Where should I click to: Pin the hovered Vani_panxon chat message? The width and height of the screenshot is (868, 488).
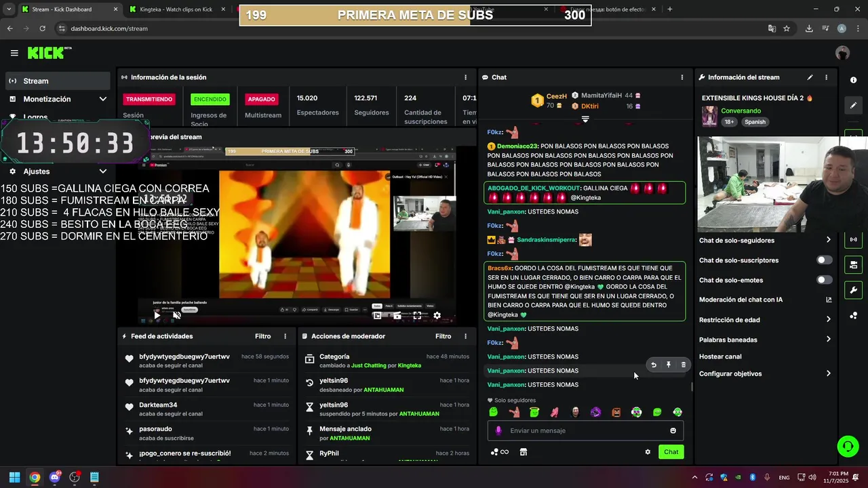668,365
